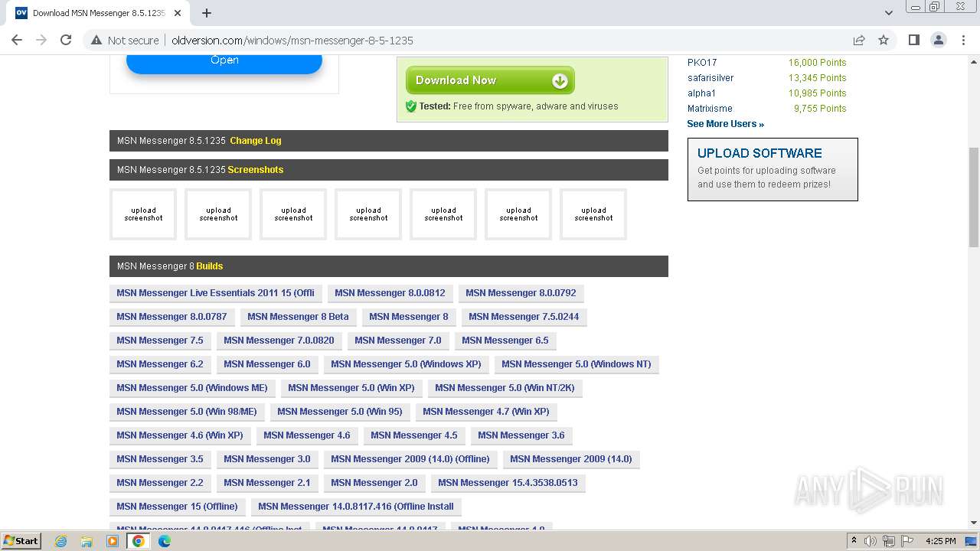Click the green Download Now button
The width and height of the screenshot is (980, 551).
490,80
